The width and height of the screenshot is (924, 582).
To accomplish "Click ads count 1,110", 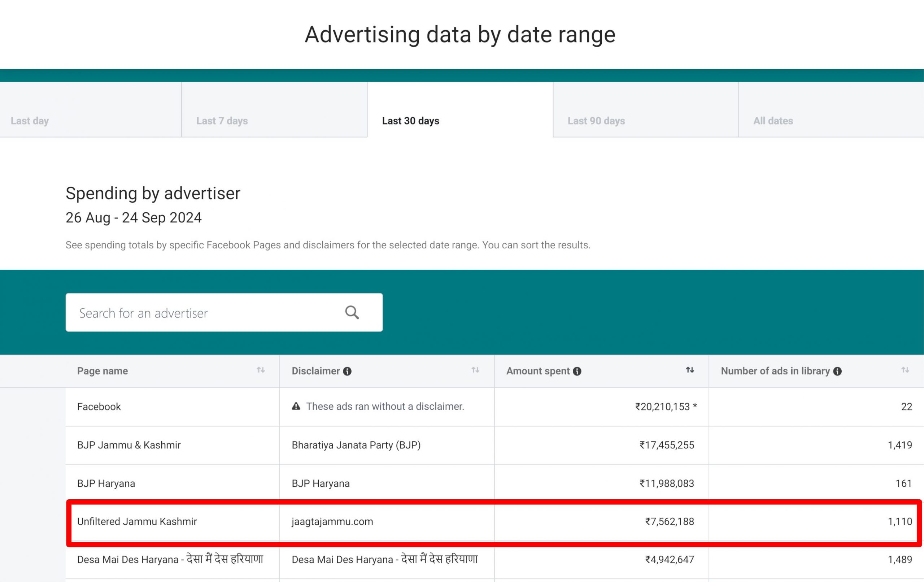I will click(900, 522).
